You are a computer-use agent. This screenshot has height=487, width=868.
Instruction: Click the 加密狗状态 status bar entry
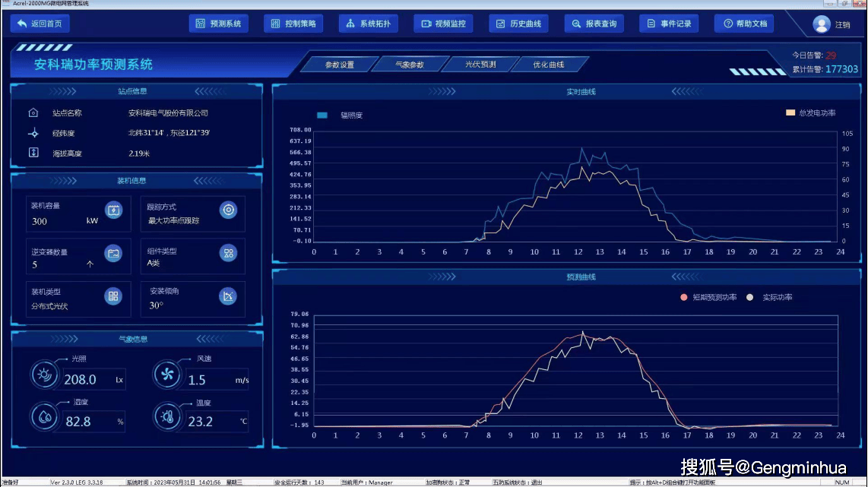[448, 482]
